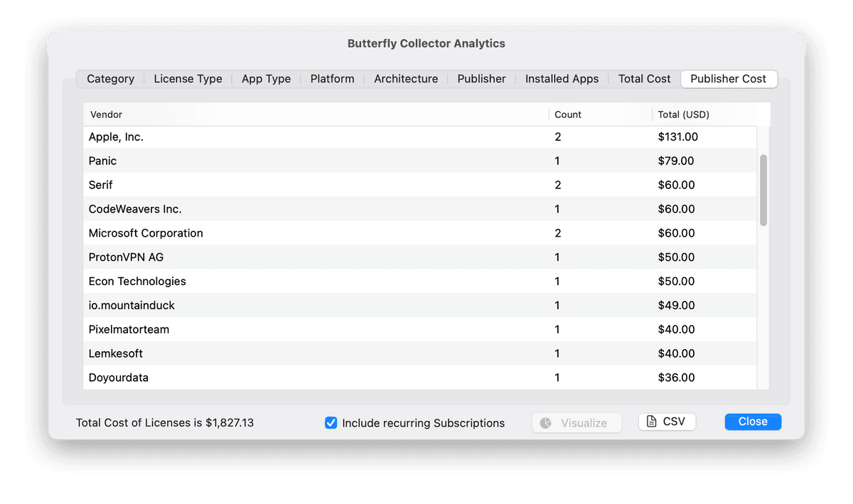Viewport: 853px width, 504px height.
Task: Click the document icon on CSV button
Action: click(x=652, y=422)
